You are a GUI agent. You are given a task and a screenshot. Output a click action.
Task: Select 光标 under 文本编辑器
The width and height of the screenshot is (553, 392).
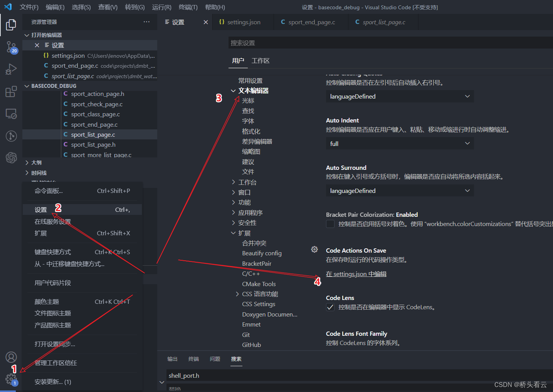(248, 101)
